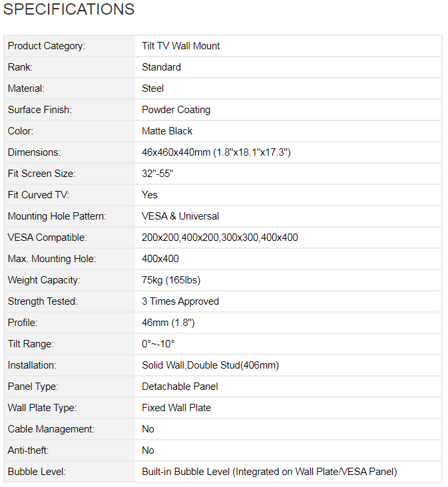Click the Fixed Wall Plate value
Screen dimensions: 448x487
[x=176, y=408]
